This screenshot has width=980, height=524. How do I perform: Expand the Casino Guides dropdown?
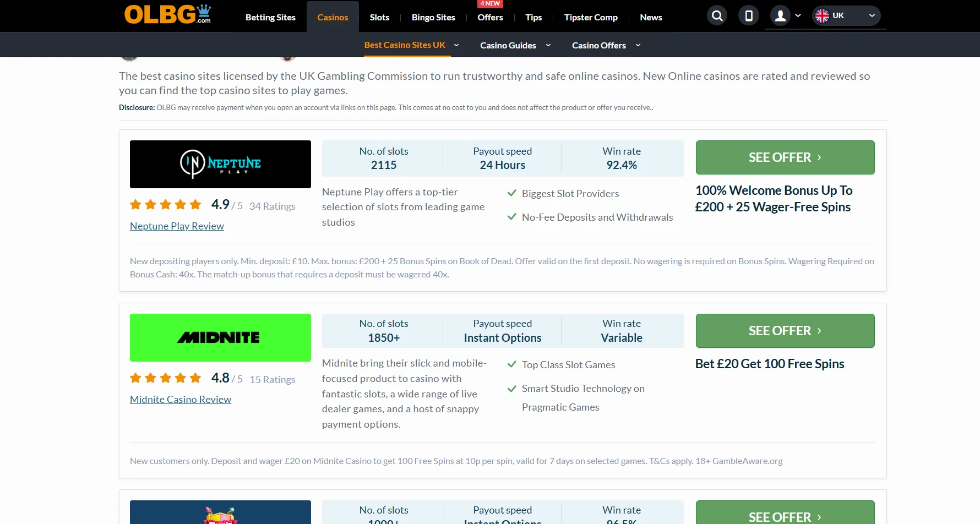(548, 45)
